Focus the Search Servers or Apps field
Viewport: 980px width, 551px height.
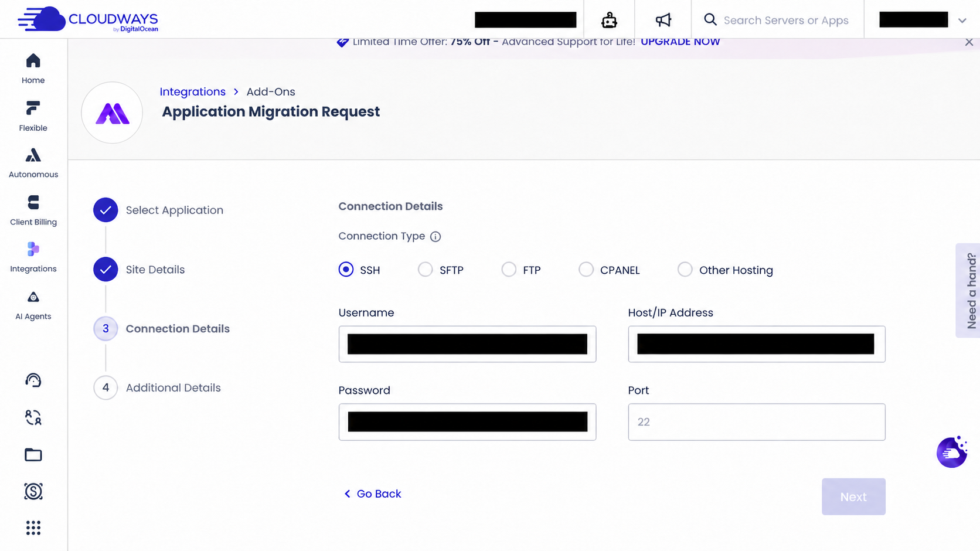click(786, 21)
